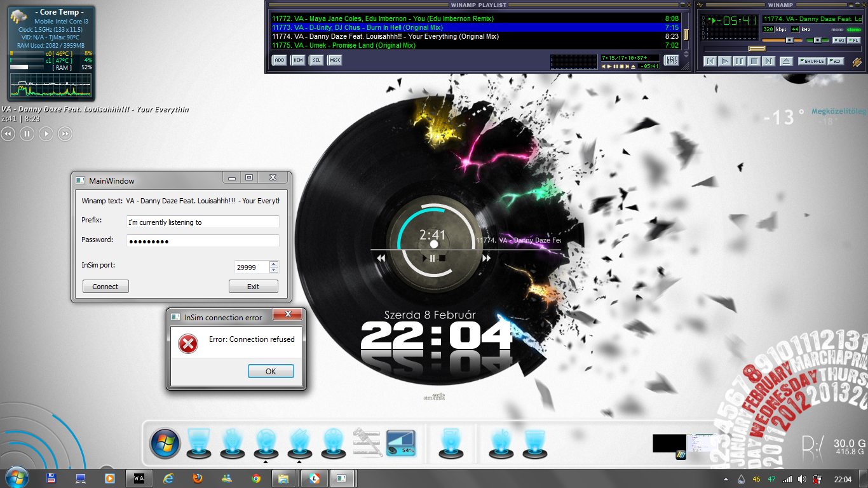The width and height of the screenshot is (868, 488).
Task: Open the Winamp playlist ADD menu
Action: [x=279, y=60]
